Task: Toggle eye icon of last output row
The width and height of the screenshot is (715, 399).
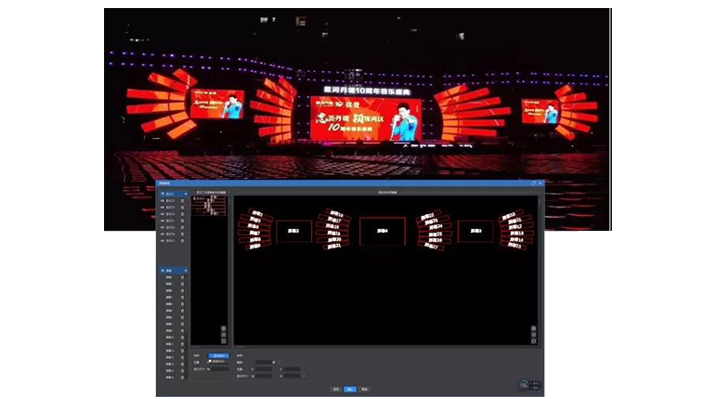Action: coord(162,241)
